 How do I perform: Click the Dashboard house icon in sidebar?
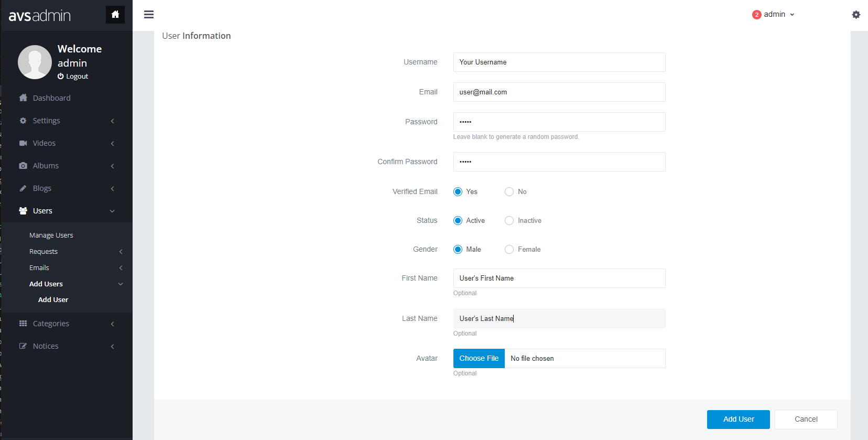point(23,98)
